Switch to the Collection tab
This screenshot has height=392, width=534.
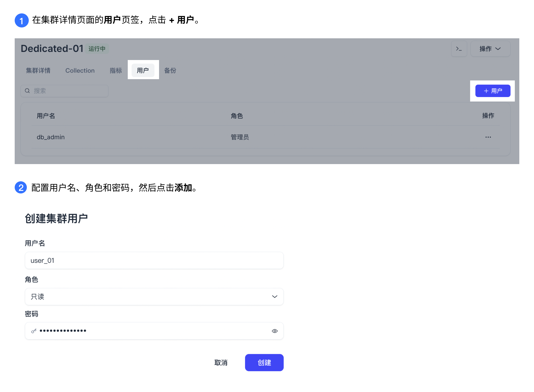80,70
